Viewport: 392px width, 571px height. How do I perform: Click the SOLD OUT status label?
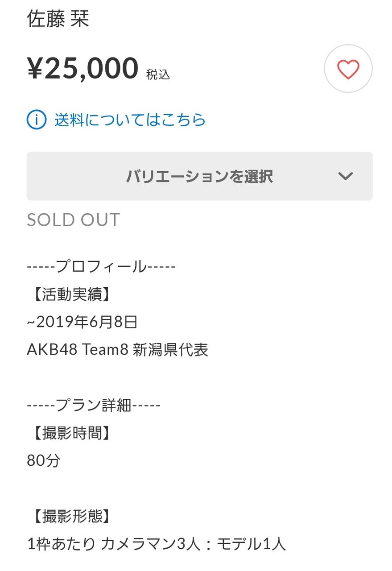pos(74,220)
